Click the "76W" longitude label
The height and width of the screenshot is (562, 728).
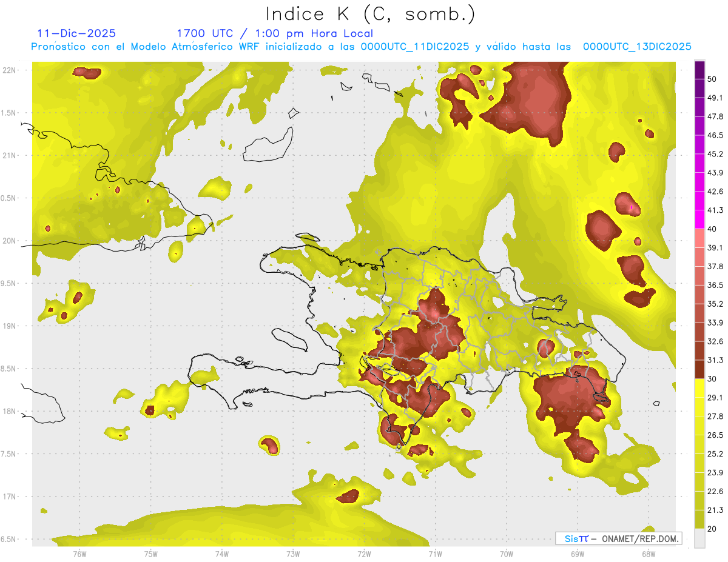point(79,554)
